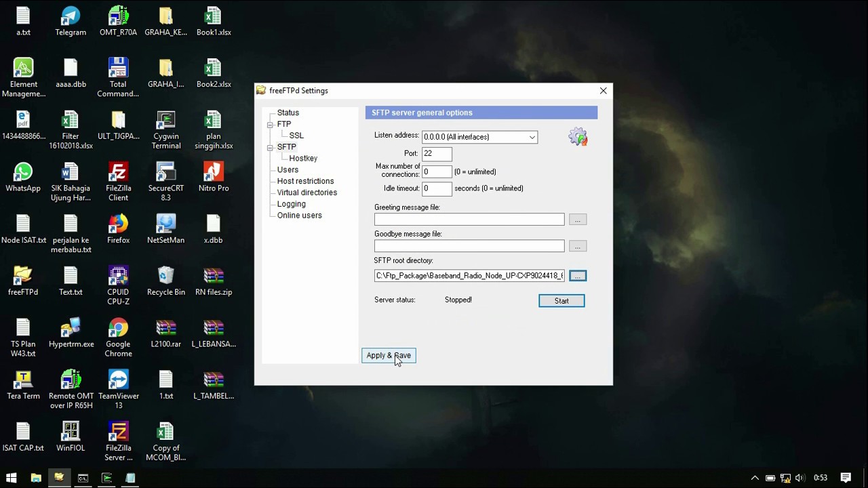The image size is (868, 488).
Task: Click the Goodbye message file field
Action: pos(469,246)
